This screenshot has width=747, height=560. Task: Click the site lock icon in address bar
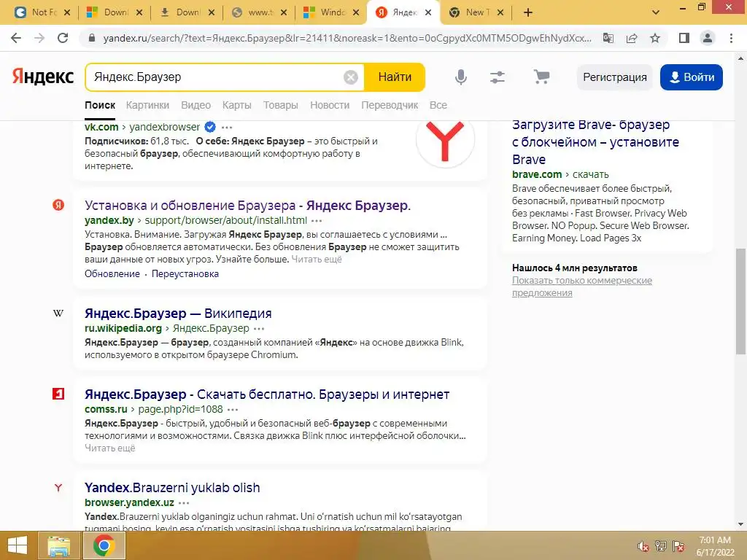point(92,38)
